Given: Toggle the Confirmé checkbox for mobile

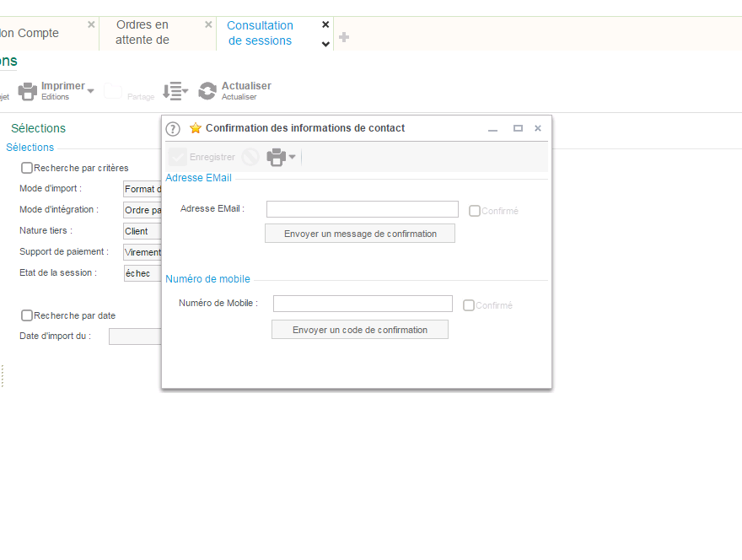Looking at the screenshot, I should click(469, 305).
